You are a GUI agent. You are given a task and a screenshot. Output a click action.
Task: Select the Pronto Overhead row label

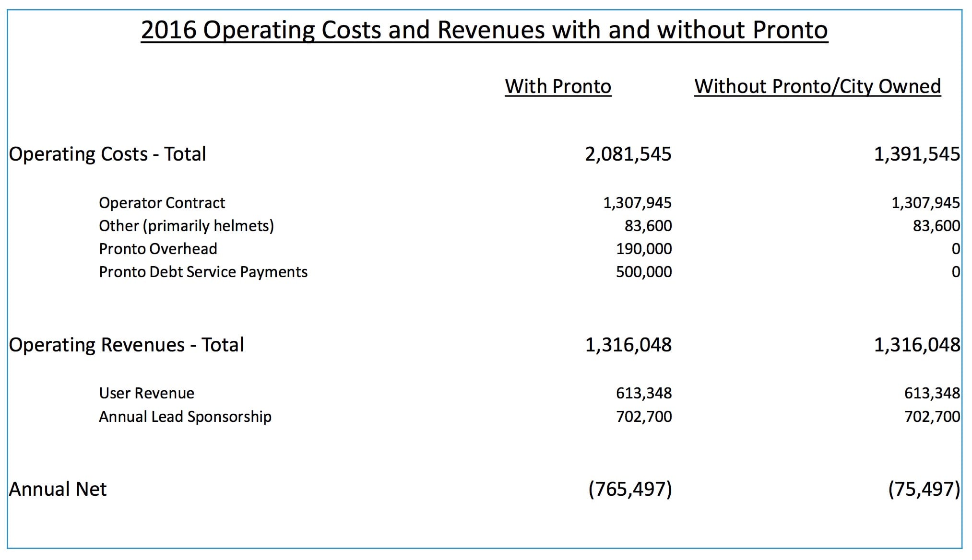[158, 249]
